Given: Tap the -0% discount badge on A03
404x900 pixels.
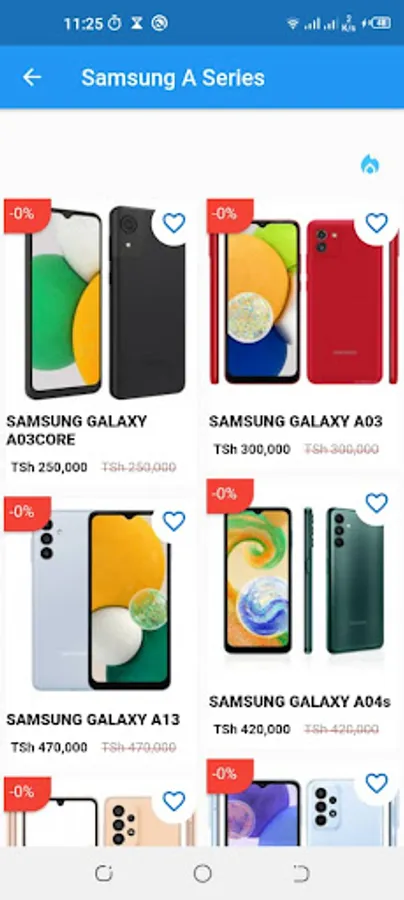Looking at the screenshot, I should 228,215.
